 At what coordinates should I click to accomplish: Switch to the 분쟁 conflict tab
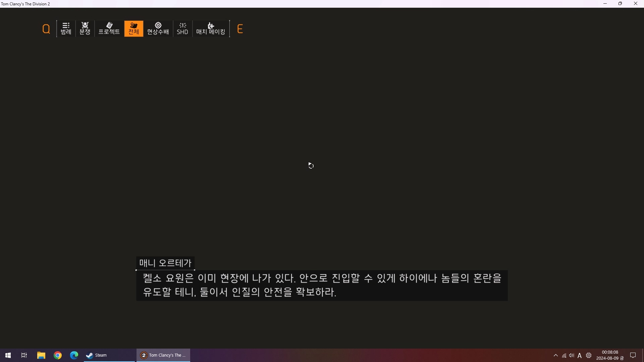(85, 29)
